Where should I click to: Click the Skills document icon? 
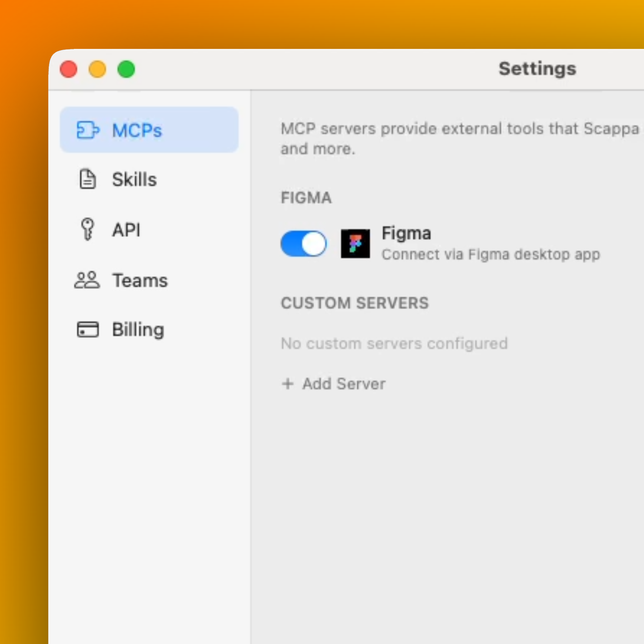[88, 179]
